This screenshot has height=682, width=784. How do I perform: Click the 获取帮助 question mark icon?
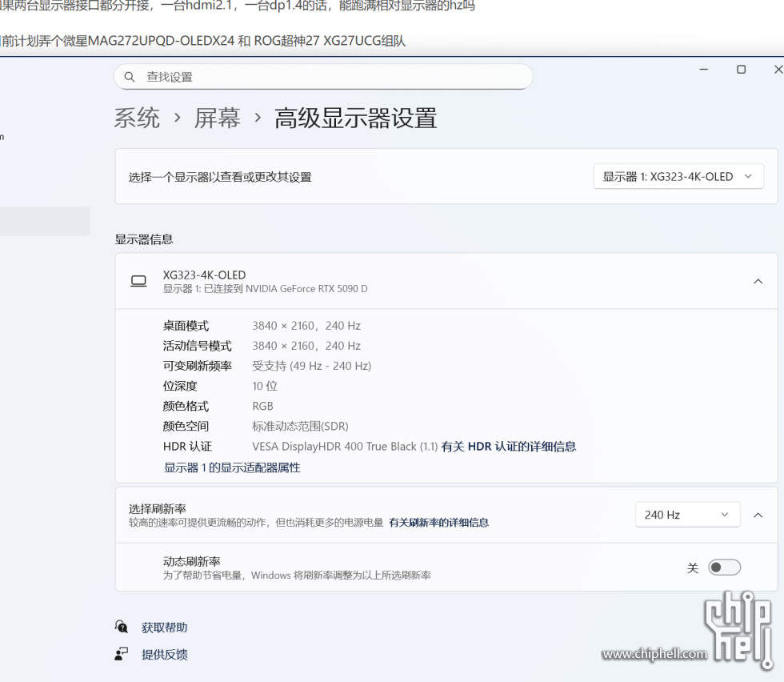point(122,627)
